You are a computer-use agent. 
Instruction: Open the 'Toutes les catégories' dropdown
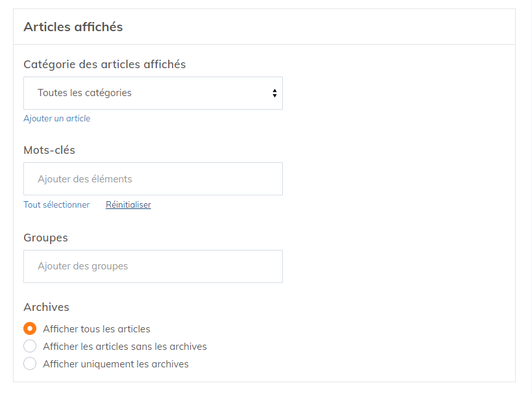point(152,93)
